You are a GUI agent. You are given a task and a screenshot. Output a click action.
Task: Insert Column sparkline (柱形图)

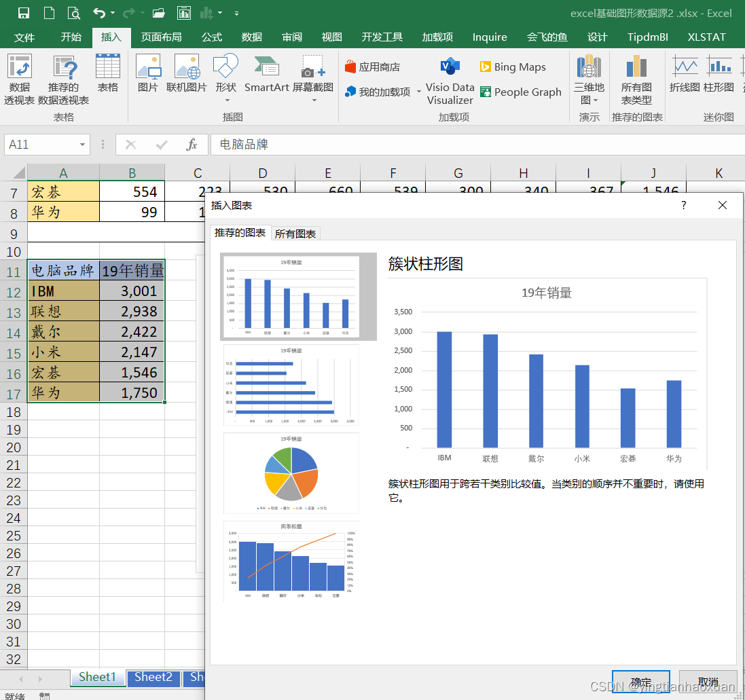[719, 73]
